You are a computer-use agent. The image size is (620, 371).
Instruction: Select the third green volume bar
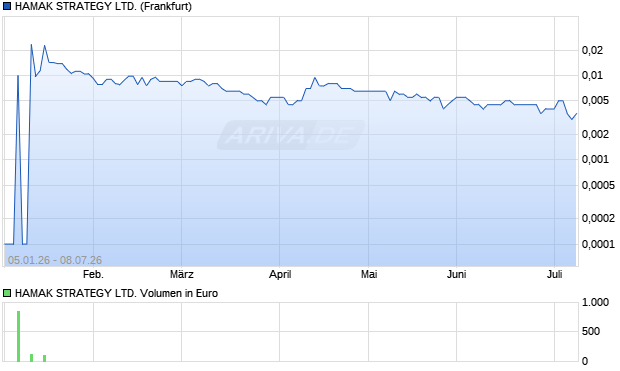click(x=45, y=358)
